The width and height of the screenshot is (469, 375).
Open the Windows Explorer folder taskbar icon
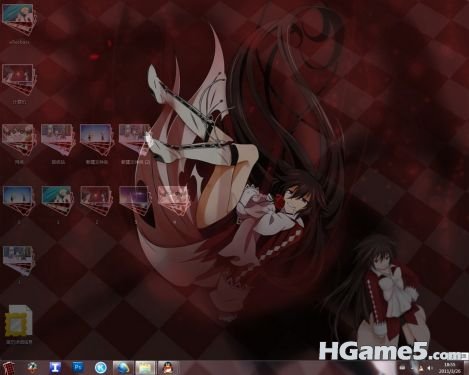click(x=145, y=368)
